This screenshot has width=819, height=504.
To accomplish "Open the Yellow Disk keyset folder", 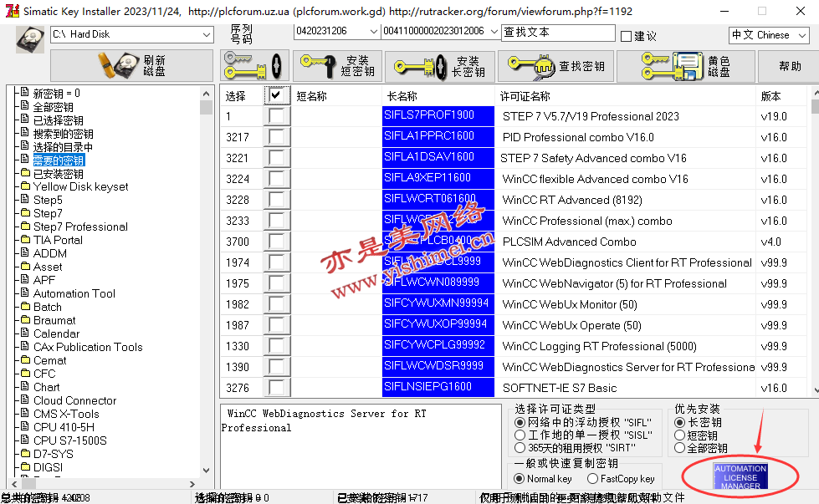I will [80, 186].
